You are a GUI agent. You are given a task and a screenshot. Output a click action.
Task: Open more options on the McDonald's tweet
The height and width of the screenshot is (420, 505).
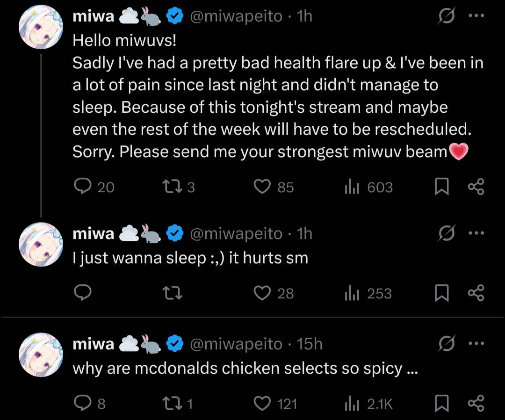pyautogui.click(x=476, y=344)
